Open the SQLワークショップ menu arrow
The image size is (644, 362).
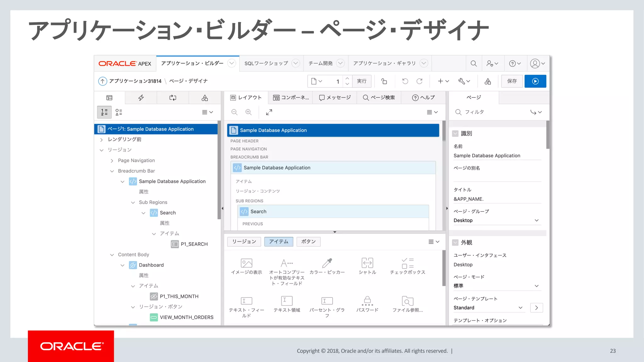pos(296,63)
